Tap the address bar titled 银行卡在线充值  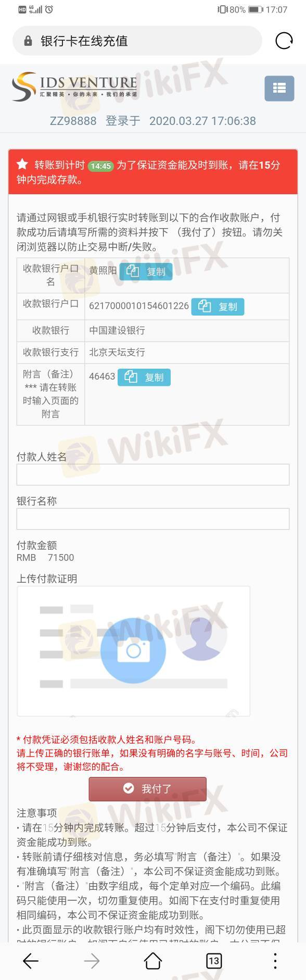point(137,41)
